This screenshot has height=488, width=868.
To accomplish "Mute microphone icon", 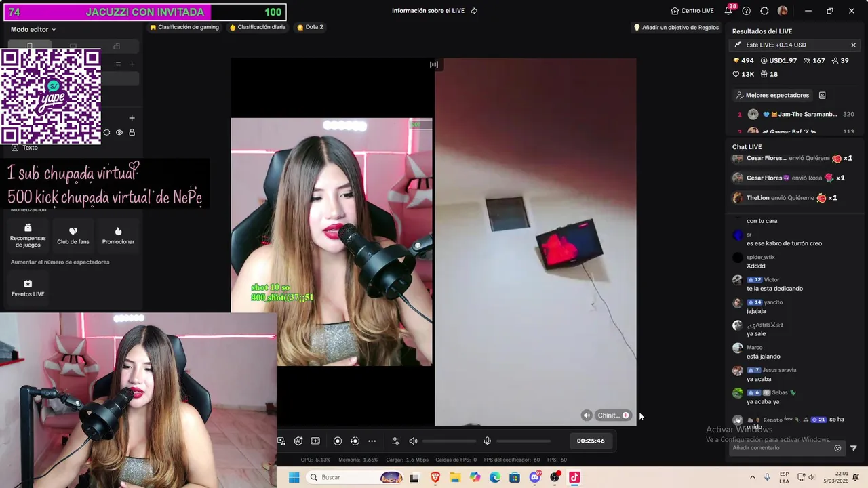I will pyautogui.click(x=487, y=441).
